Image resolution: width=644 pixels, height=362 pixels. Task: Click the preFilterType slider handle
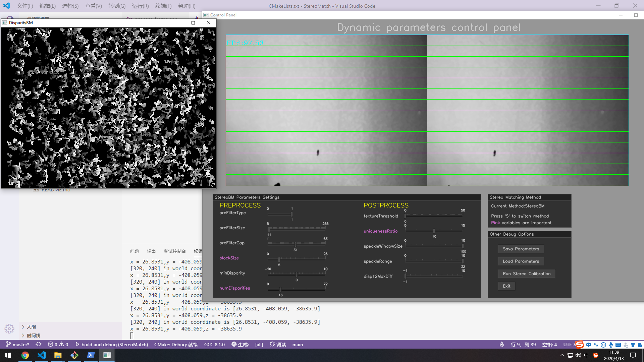click(292, 214)
